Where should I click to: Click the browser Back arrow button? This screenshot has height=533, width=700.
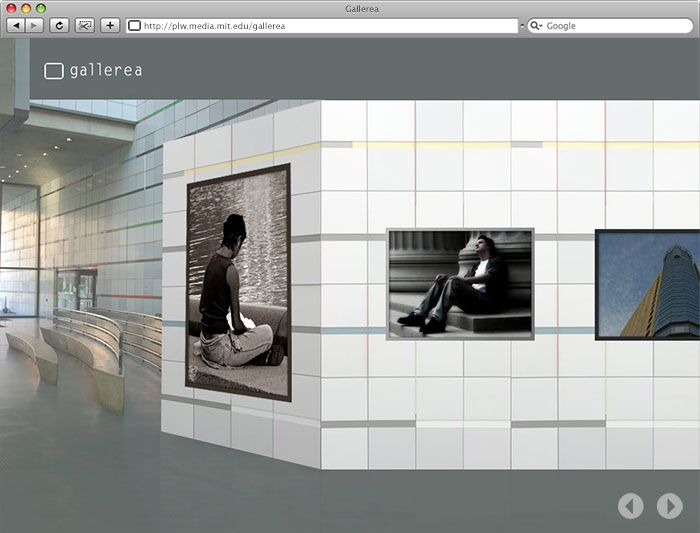[17, 25]
